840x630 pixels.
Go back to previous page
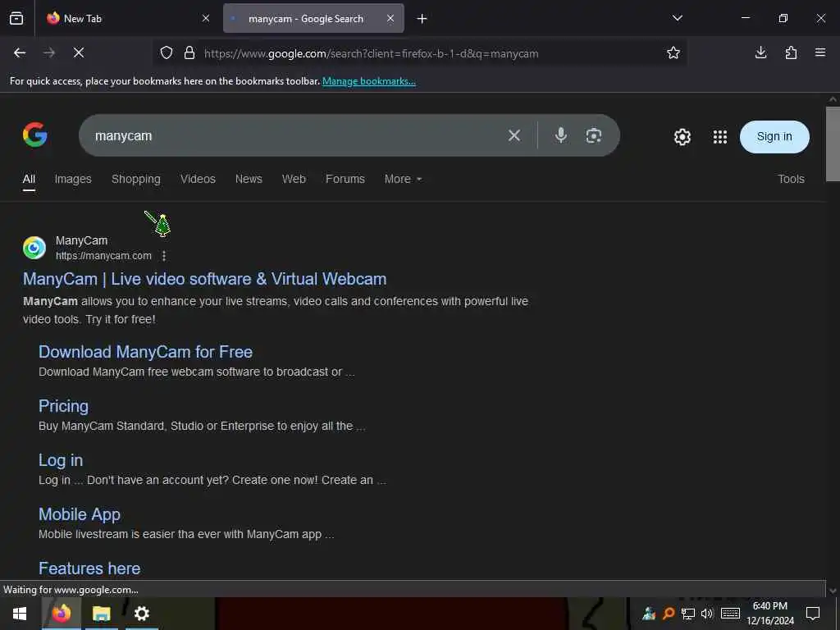[20, 52]
